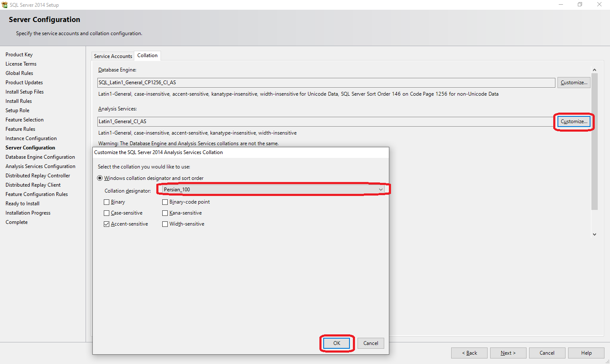Confirm collation dialog with OK

click(337, 343)
